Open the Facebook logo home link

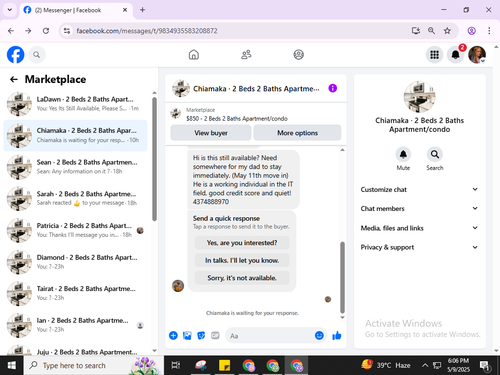click(16, 55)
